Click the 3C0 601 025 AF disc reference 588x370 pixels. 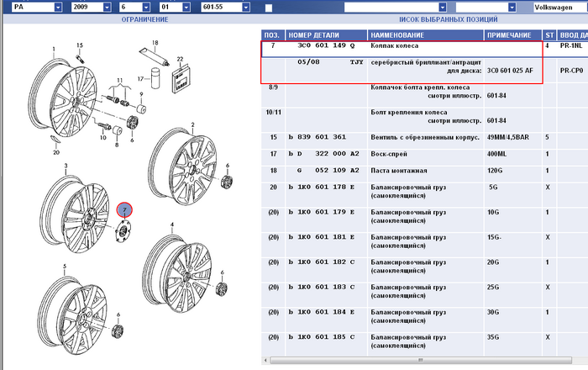510,71
